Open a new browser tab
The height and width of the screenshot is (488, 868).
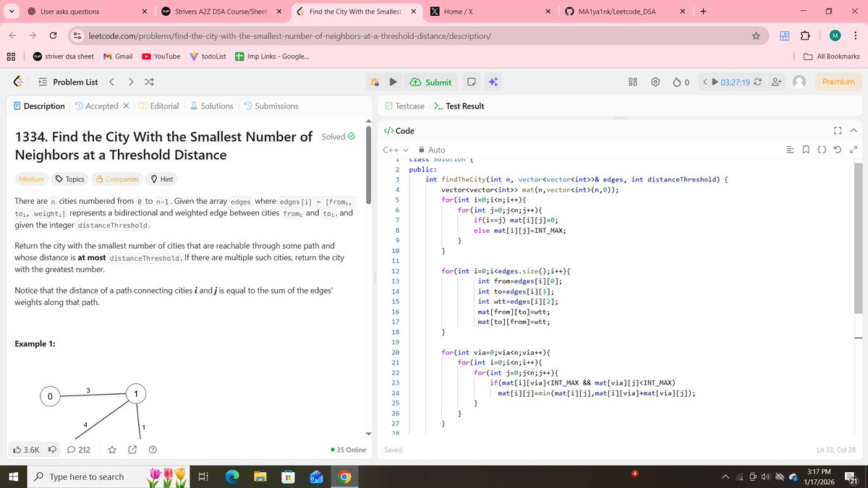coord(703,12)
